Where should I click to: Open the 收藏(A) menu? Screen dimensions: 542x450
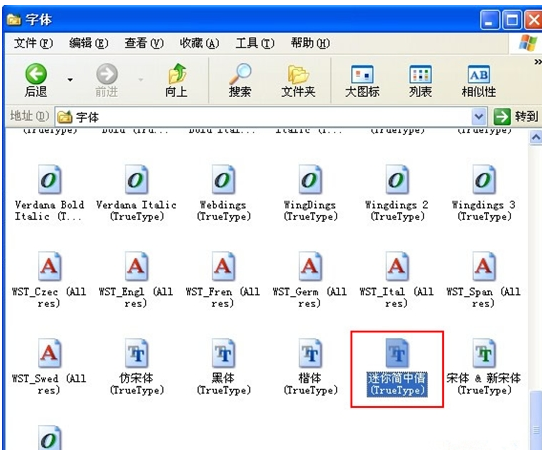[199, 43]
